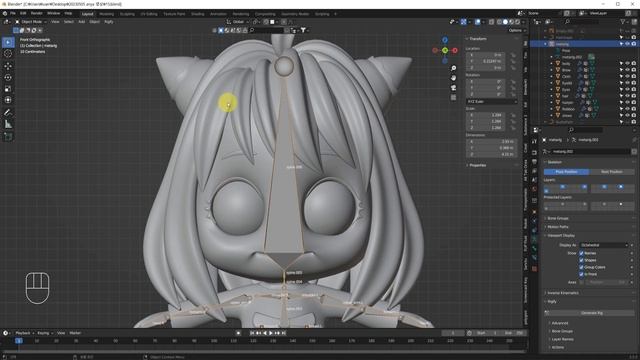Image resolution: width=640 pixels, height=360 pixels.
Task: Click the red X axis gizmo
Action: 455,50
